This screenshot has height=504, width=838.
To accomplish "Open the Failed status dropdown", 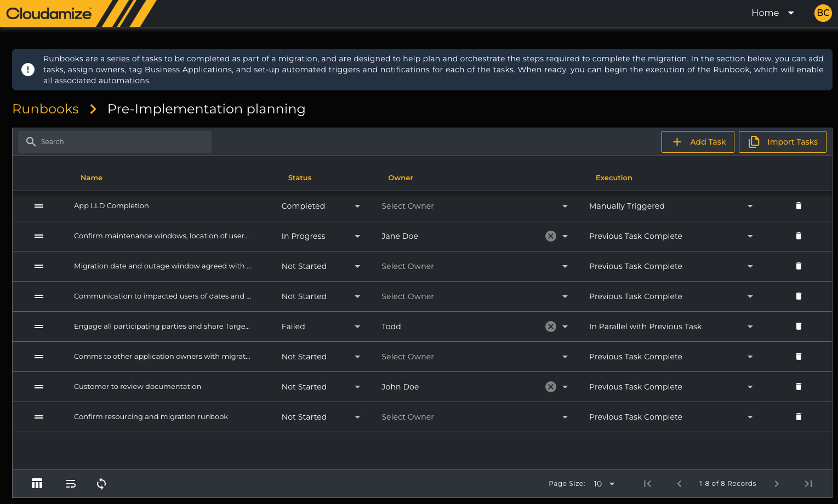I will pyautogui.click(x=321, y=327).
